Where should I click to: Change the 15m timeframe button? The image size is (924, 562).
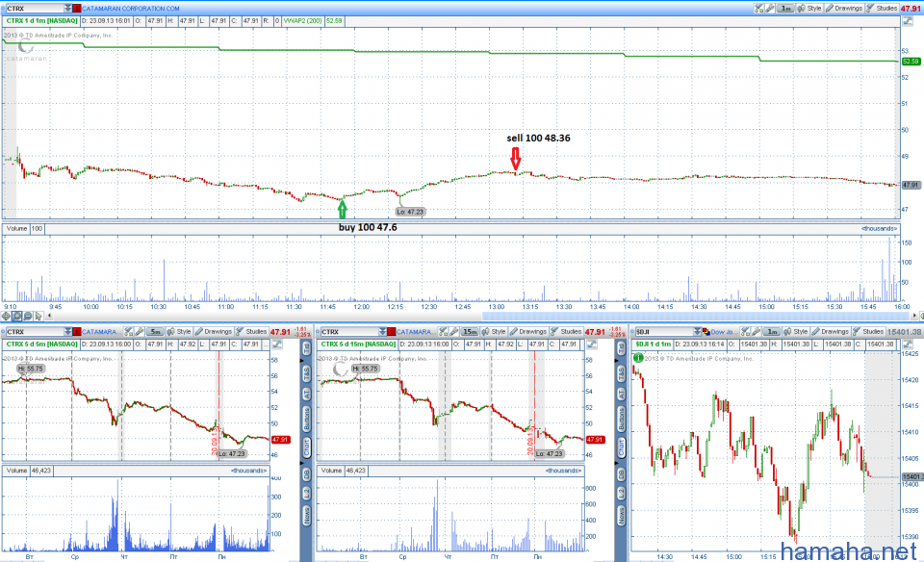point(470,332)
